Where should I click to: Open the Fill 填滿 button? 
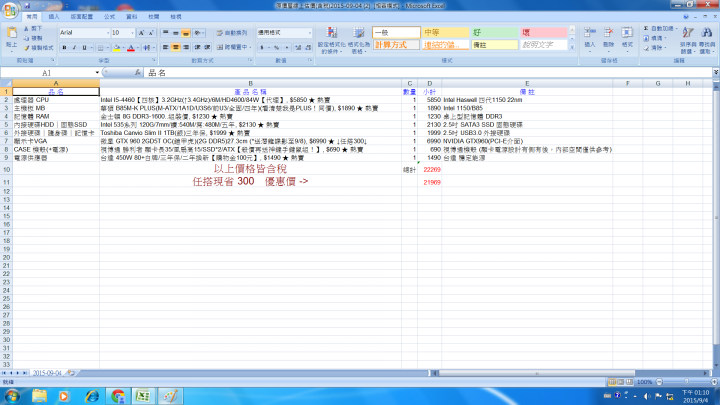656,38
